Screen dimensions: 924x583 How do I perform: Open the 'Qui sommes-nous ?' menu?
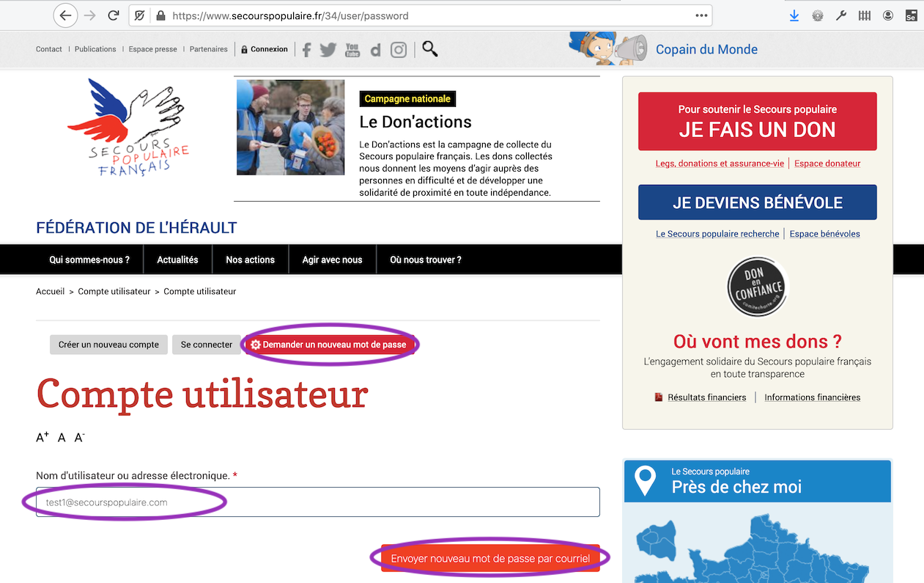pyautogui.click(x=89, y=260)
